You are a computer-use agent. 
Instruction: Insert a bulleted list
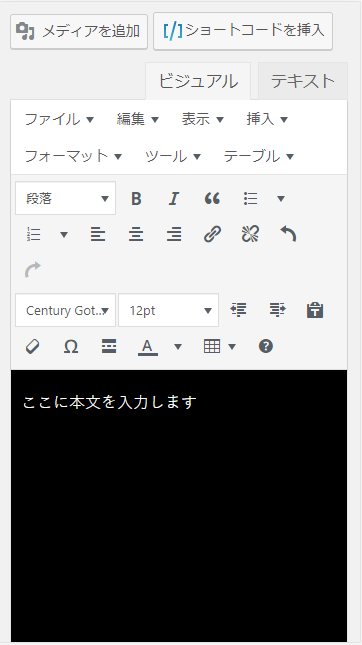point(250,199)
